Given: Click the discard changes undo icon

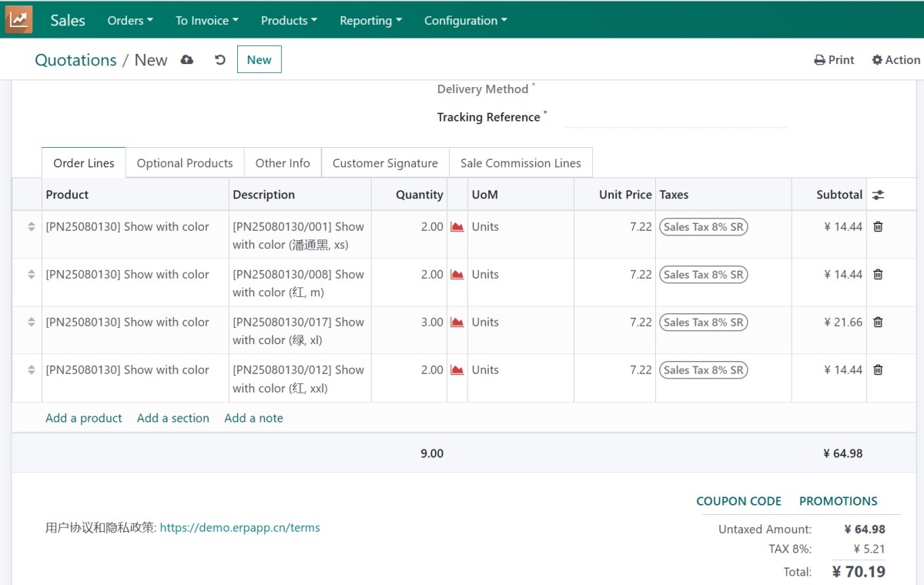Looking at the screenshot, I should pos(220,60).
